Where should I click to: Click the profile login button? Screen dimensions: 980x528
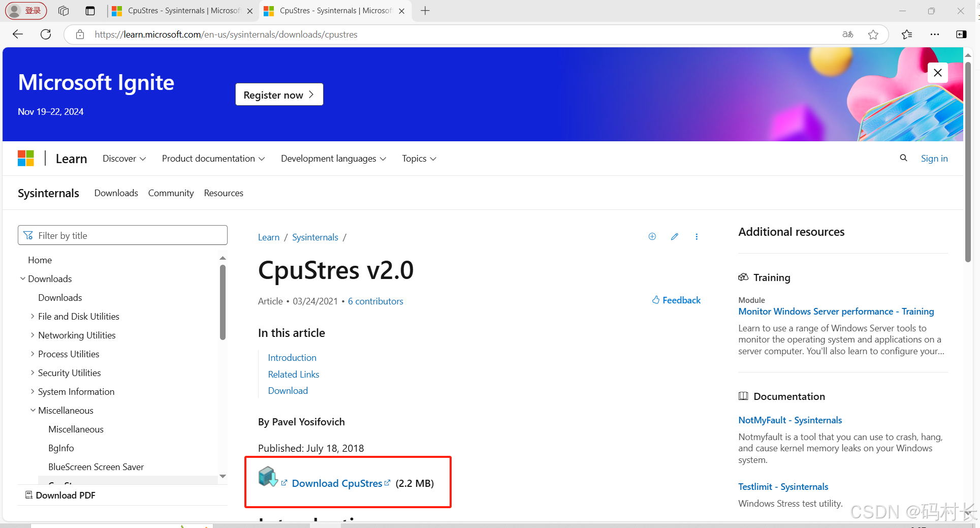pyautogui.click(x=26, y=11)
